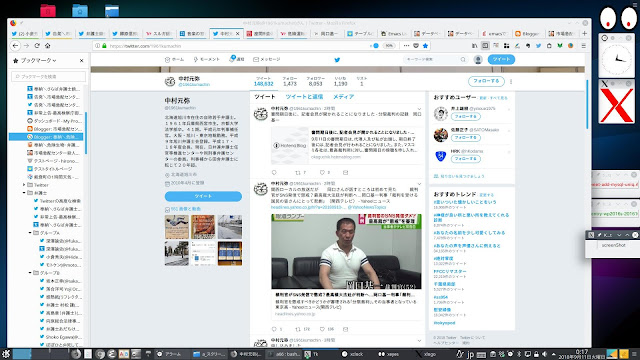640x360 pixels.
Task: Open ブックマーク sidebar header dropdown
Action: click(38, 60)
